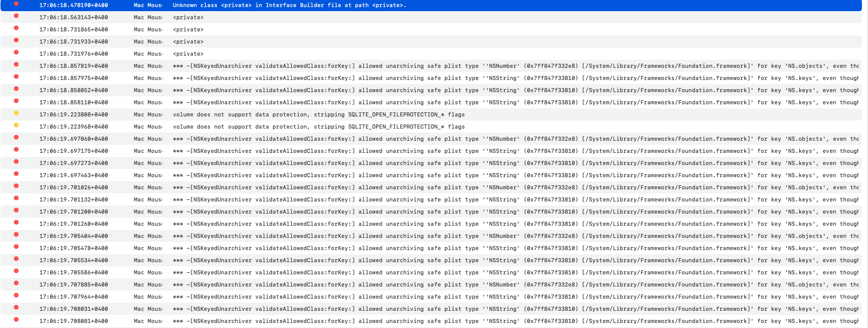
Task: Click 'Mac Mous' process cell at 17:06:19.708031
Action: 148,309
